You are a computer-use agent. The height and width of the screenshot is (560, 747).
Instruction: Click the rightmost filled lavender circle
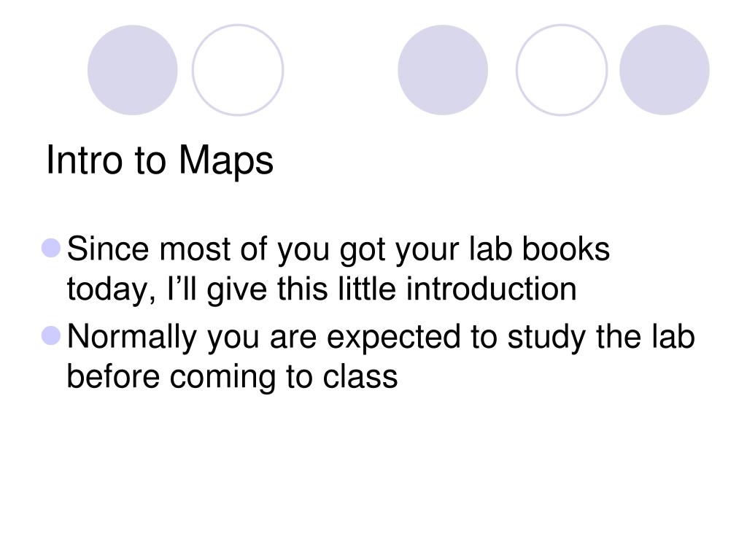pyautogui.click(x=664, y=70)
